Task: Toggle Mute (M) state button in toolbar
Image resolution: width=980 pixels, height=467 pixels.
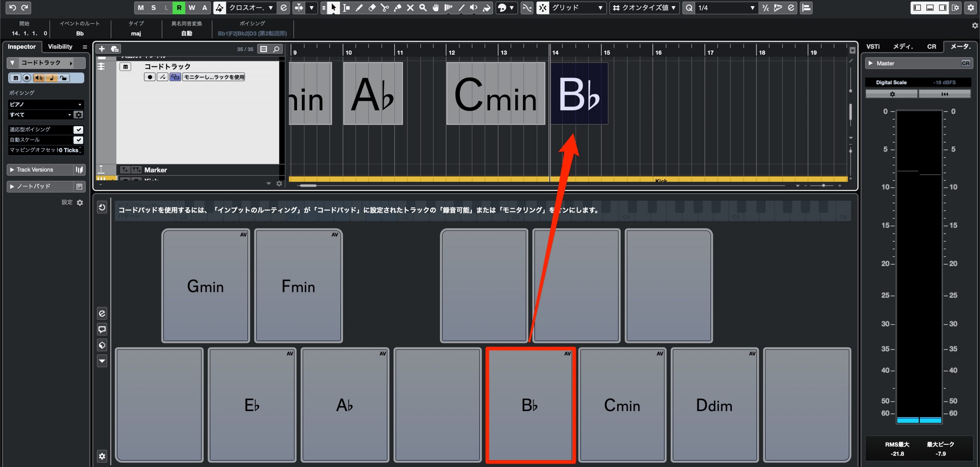Action: [141, 8]
